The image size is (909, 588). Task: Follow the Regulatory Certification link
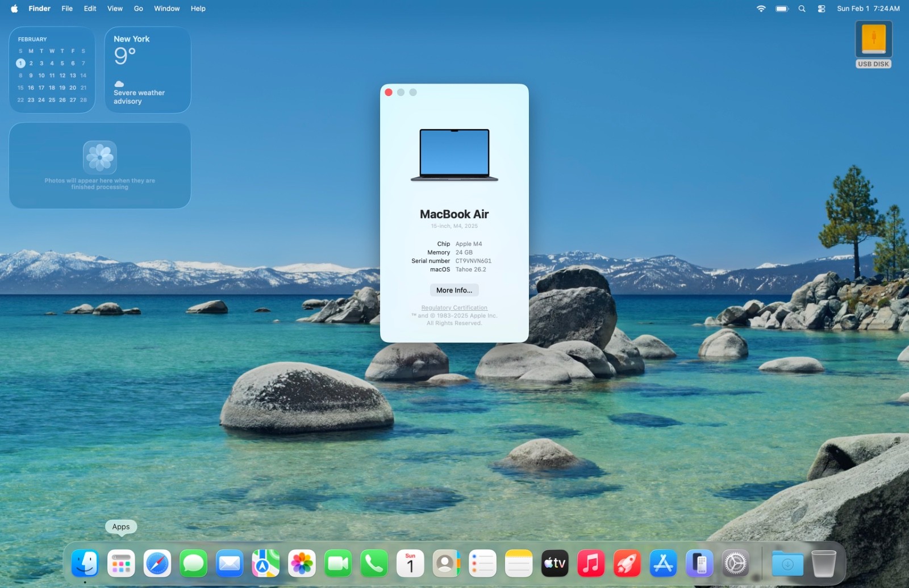(x=454, y=308)
